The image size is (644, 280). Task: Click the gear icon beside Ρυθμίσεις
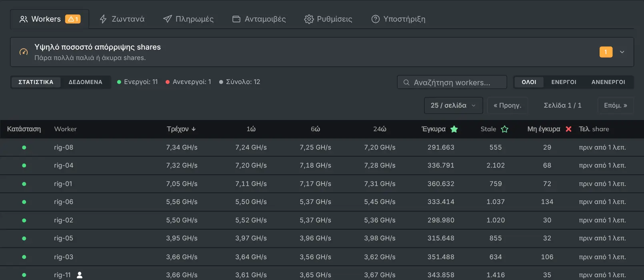(309, 19)
